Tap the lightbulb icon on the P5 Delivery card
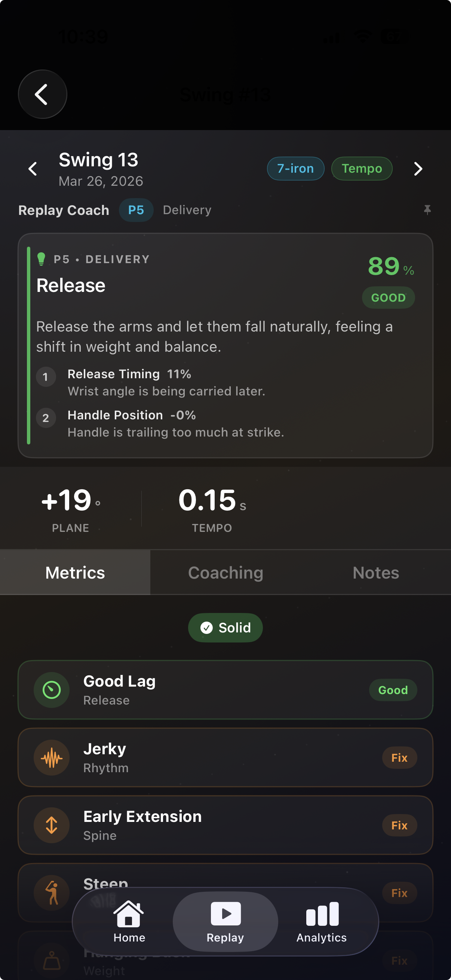 [42, 259]
